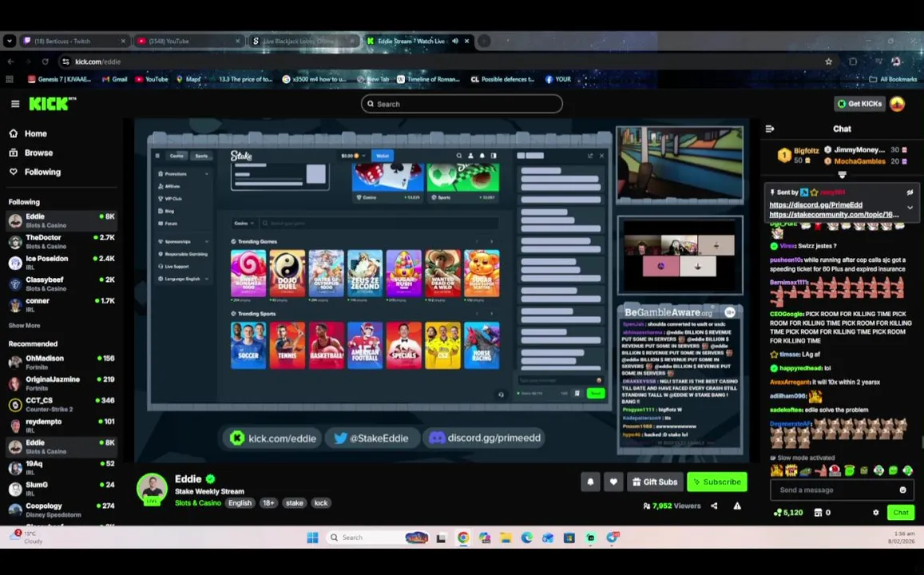Viewport: 924px width, 575px height.
Task: Open the discord.gg/PrimeEdd pinned link
Action: 815,205
